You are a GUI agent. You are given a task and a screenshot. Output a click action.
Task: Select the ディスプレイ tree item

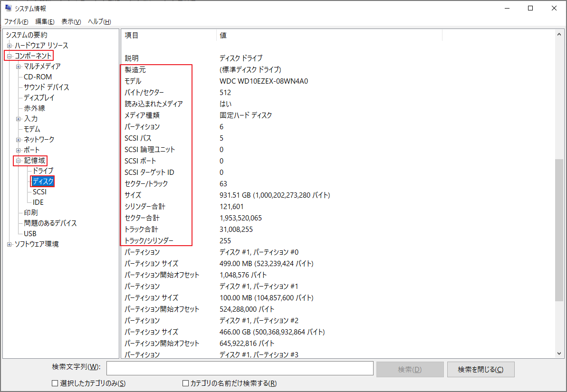click(x=39, y=97)
